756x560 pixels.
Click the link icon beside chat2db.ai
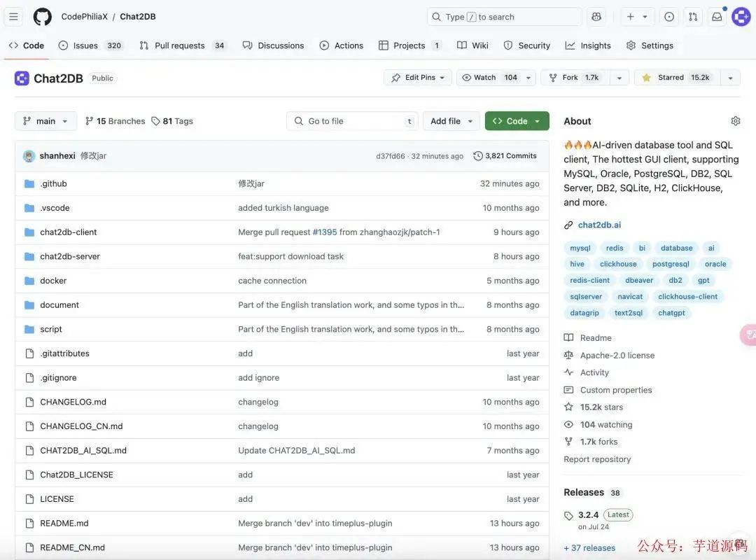click(568, 225)
